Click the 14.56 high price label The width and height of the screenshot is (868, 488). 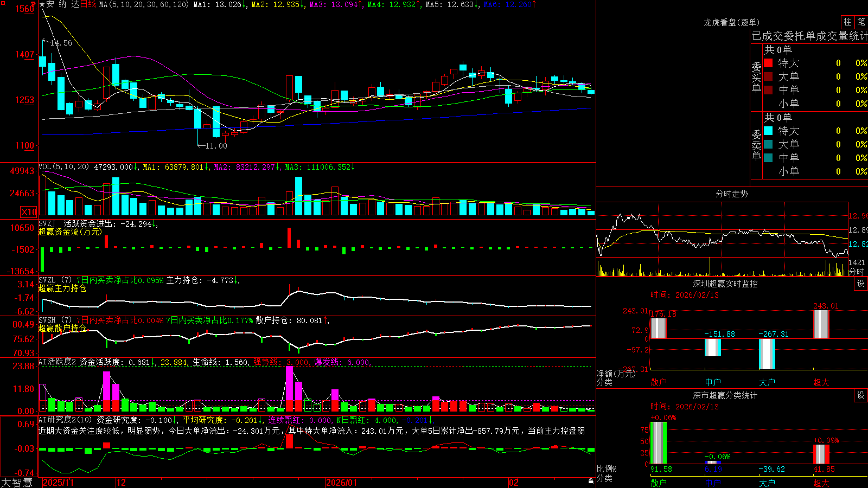[x=61, y=43]
